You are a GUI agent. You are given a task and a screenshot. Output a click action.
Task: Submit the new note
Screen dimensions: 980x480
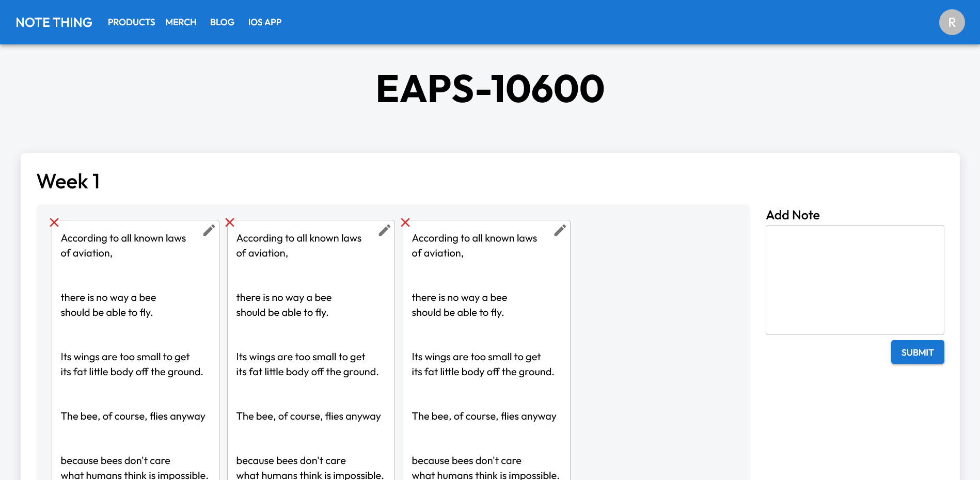[918, 352]
